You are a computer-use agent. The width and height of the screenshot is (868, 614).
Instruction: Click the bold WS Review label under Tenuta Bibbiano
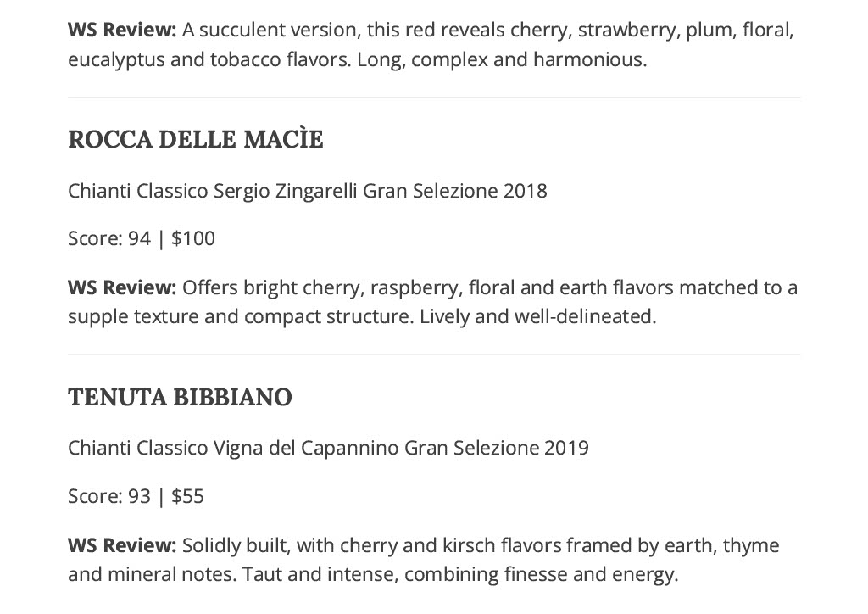(122, 545)
